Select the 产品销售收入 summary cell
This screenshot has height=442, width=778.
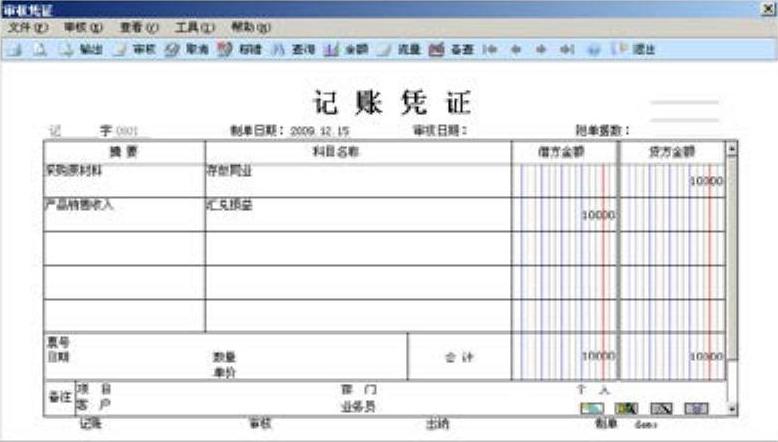tap(124, 214)
